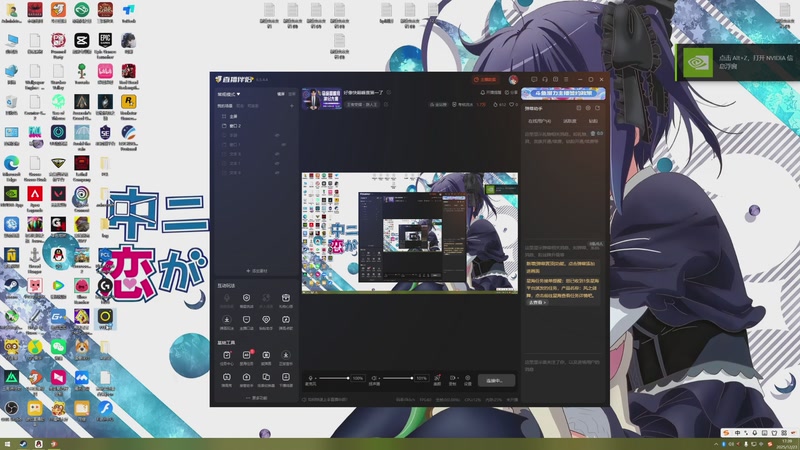Open the headset customer service icon
800x450 pixels.
[545, 80]
